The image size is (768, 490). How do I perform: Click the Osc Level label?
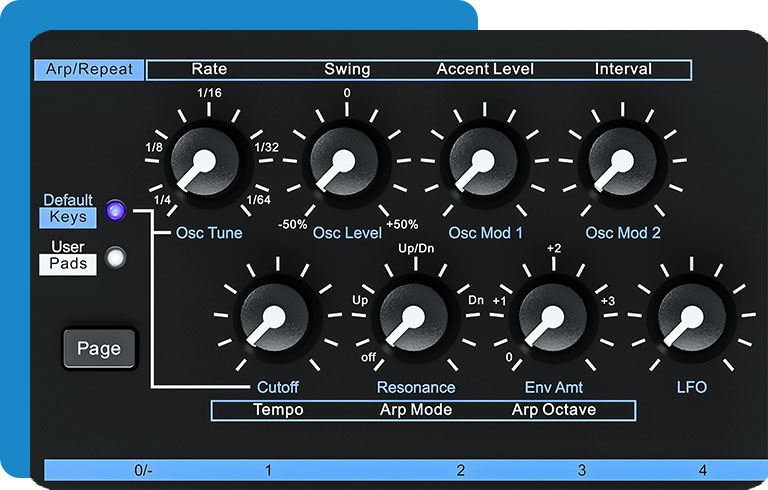[x=347, y=233]
